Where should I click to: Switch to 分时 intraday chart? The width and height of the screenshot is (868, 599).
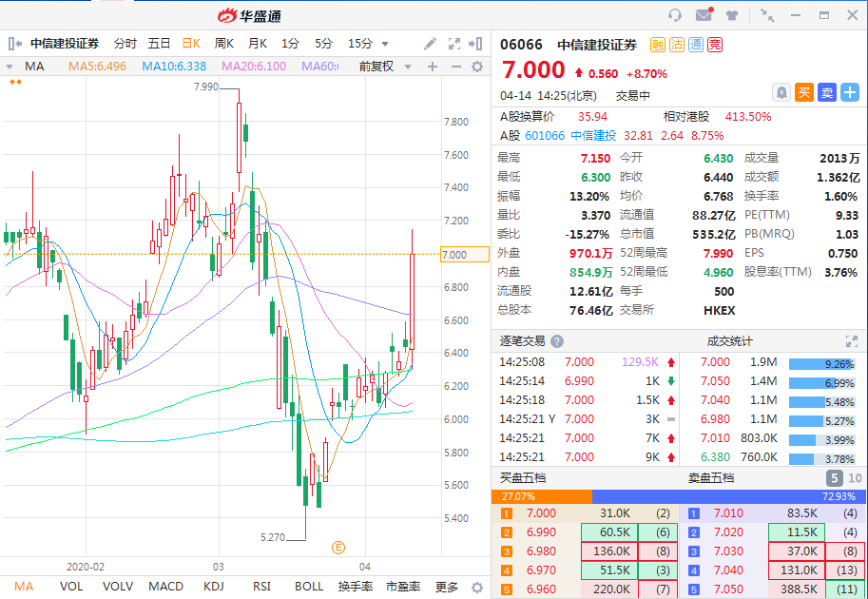pyautogui.click(x=125, y=44)
